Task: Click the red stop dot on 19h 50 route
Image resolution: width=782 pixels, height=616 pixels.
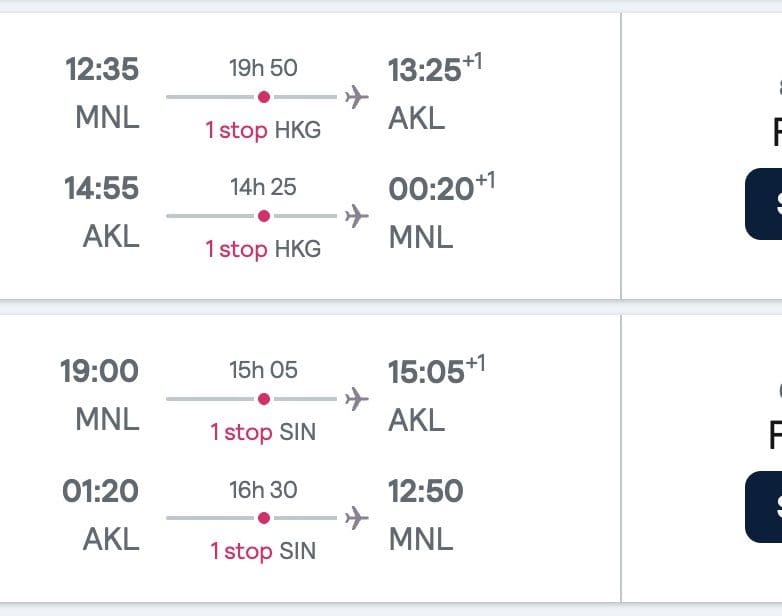Action: [x=264, y=97]
